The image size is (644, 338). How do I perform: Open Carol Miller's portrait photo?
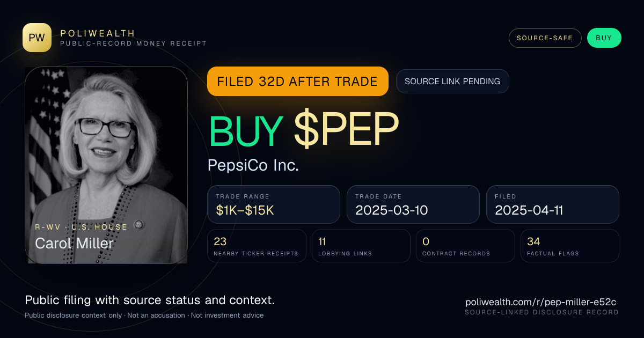(x=106, y=165)
